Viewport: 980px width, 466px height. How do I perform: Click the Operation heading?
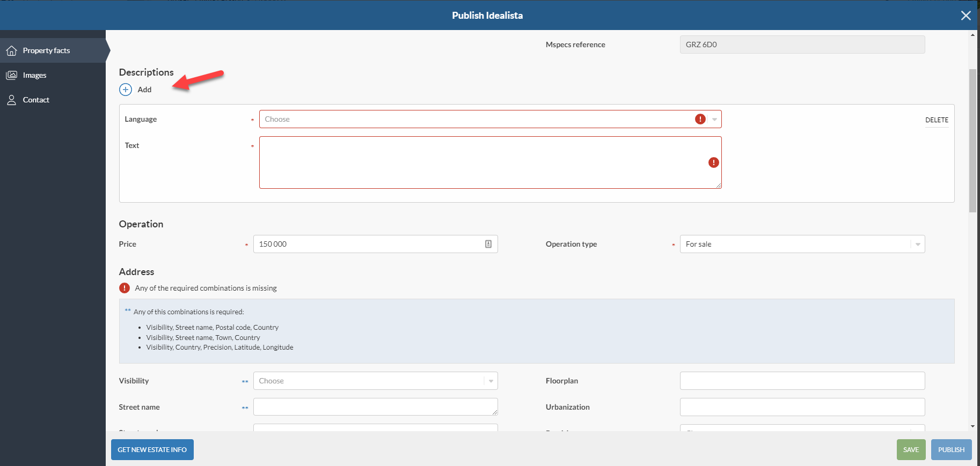coord(141,224)
